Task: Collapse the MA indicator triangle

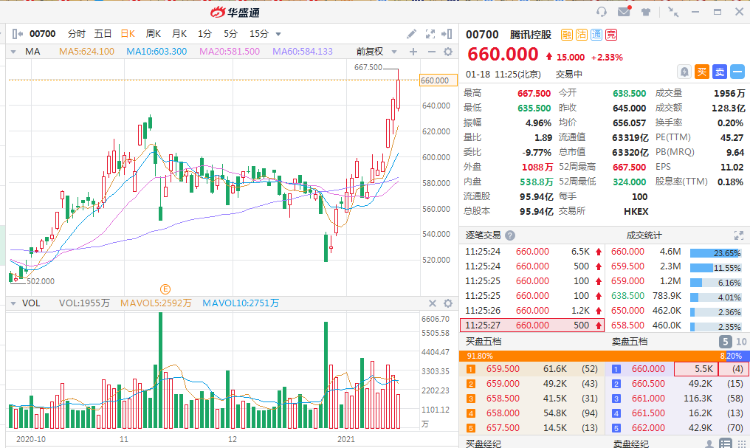Action: 13,52
